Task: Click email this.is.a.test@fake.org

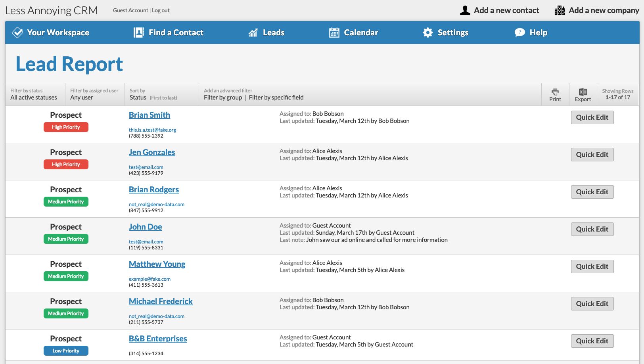Action: pos(152,130)
